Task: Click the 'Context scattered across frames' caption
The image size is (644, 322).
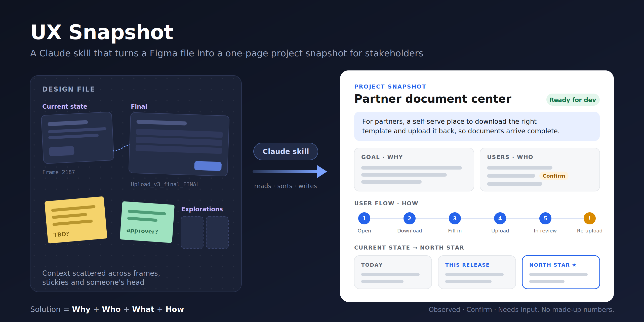Action: [101, 278]
